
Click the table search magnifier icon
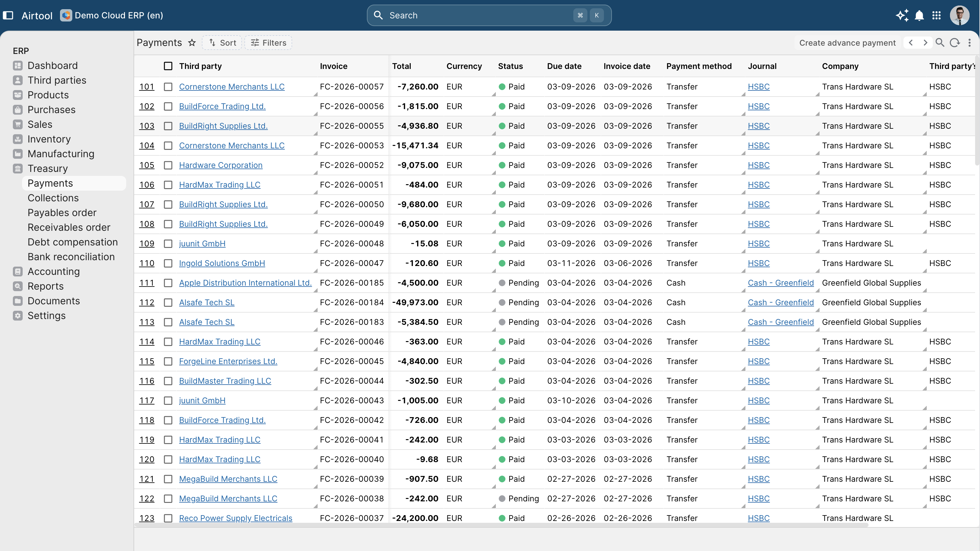[940, 43]
